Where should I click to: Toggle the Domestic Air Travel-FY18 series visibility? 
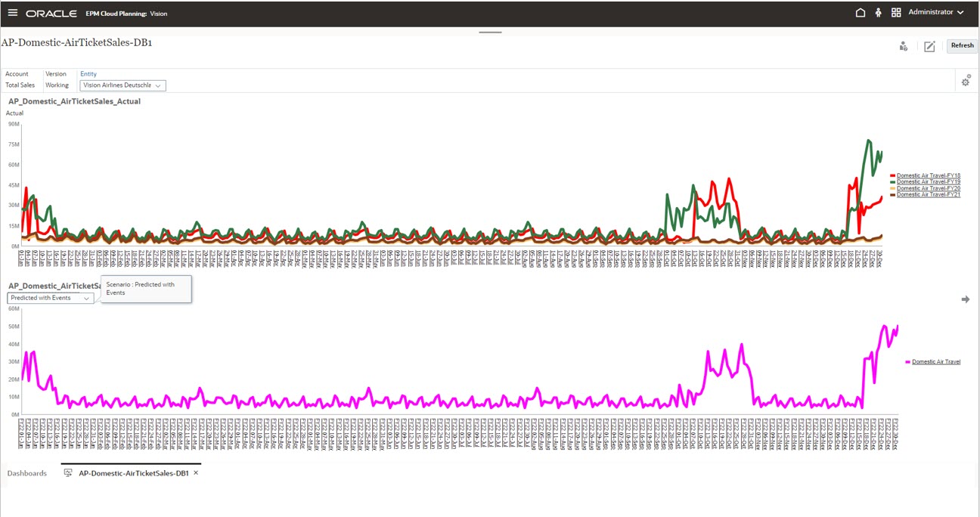point(926,175)
